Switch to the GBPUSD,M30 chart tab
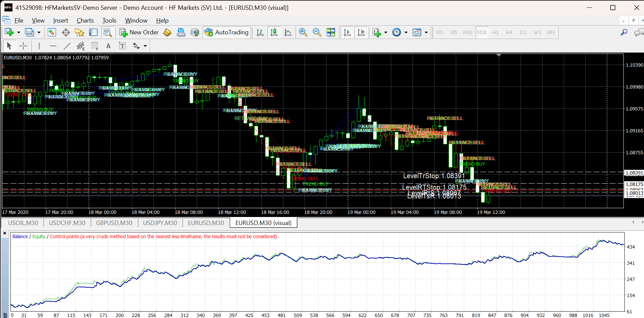644x318 pixels. coord(114,223)
